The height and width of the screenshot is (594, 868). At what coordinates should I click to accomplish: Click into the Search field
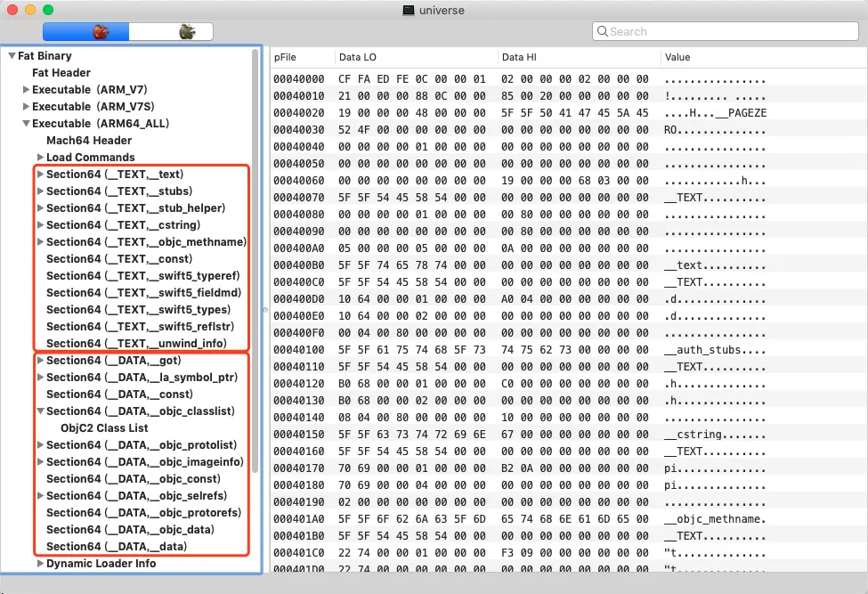(x=726, y=31)
